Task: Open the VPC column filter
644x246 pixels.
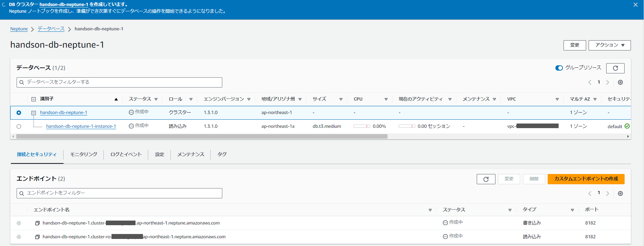Action: click(x=557, y=99)
